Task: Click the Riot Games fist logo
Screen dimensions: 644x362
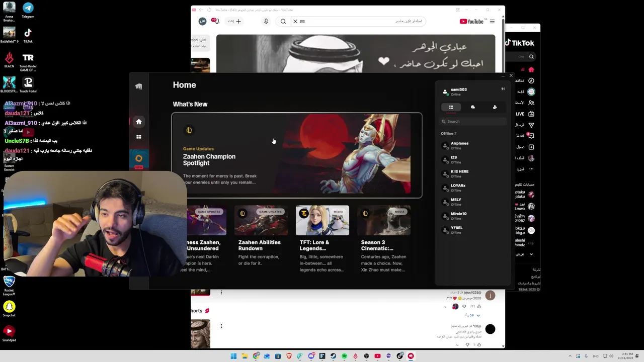Action: point(139,86)
